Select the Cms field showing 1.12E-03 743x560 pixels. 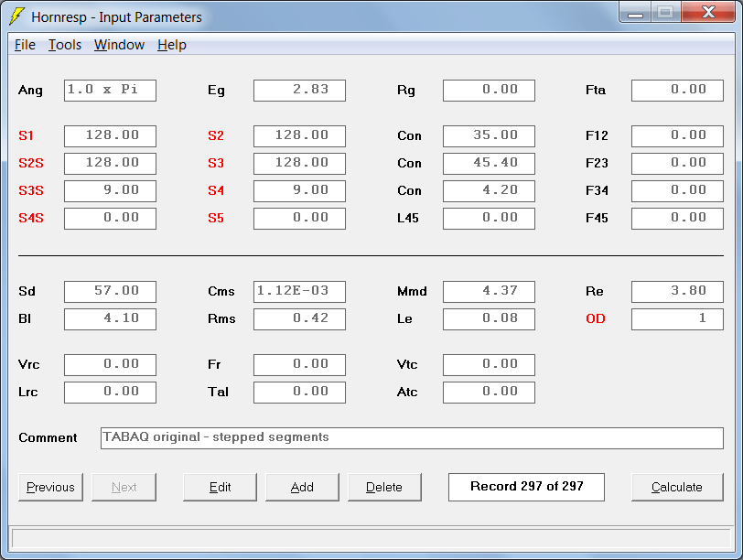(299, 292)
